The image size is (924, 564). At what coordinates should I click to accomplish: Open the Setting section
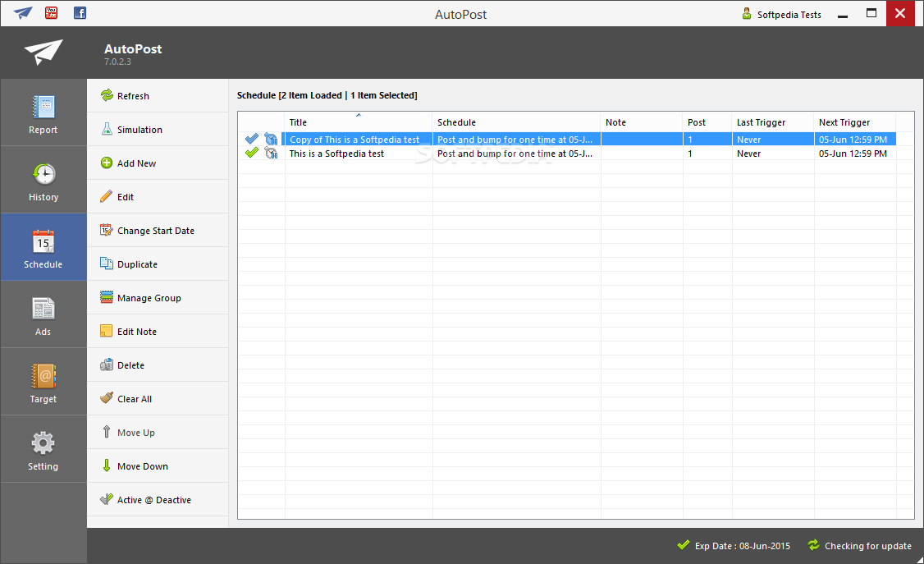(43, 448)
